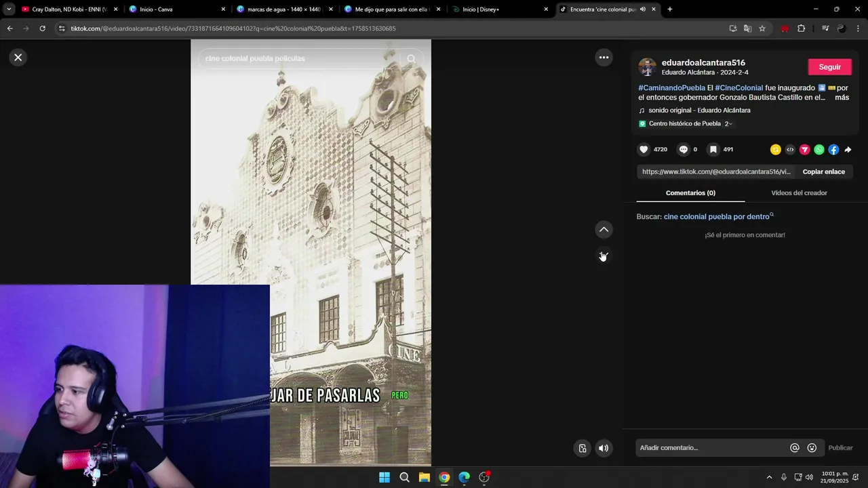
Task: Toggle the auto-scroll button beside the speaker
Action: click(583, 448)
